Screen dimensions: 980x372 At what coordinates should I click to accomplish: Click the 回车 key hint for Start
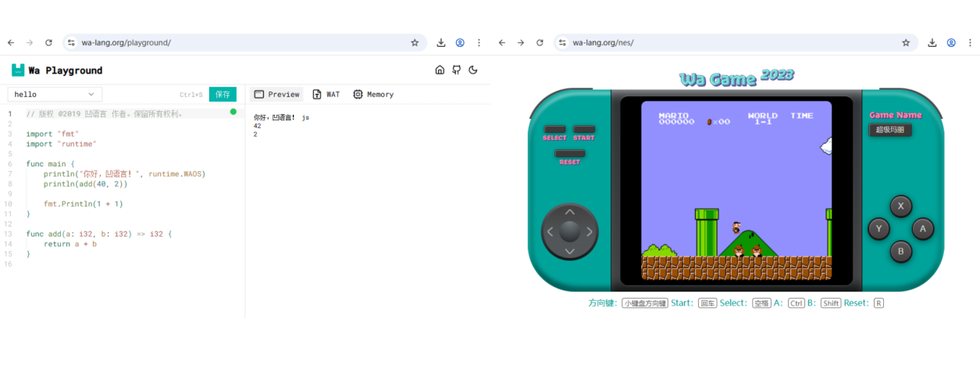707,303
